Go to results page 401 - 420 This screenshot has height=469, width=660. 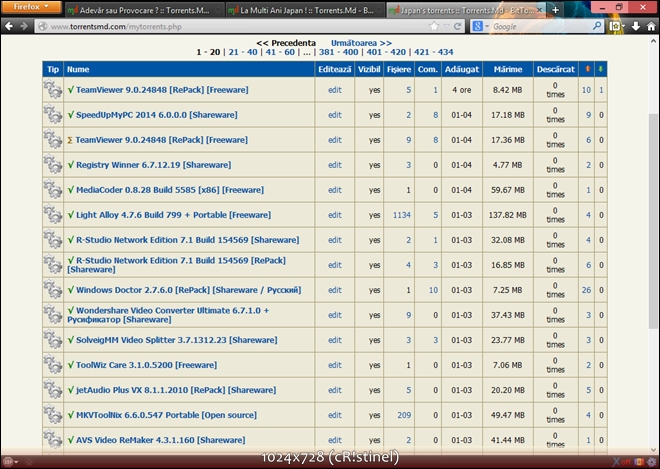(386, 52)
